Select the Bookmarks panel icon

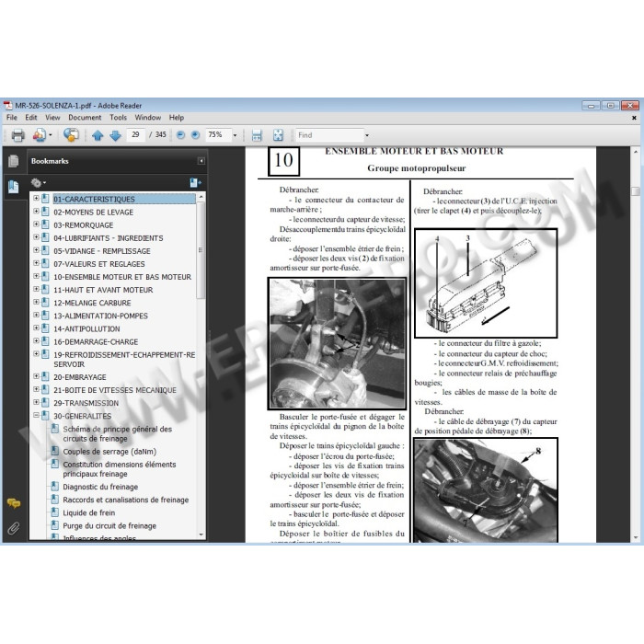(x=13, y=187)
